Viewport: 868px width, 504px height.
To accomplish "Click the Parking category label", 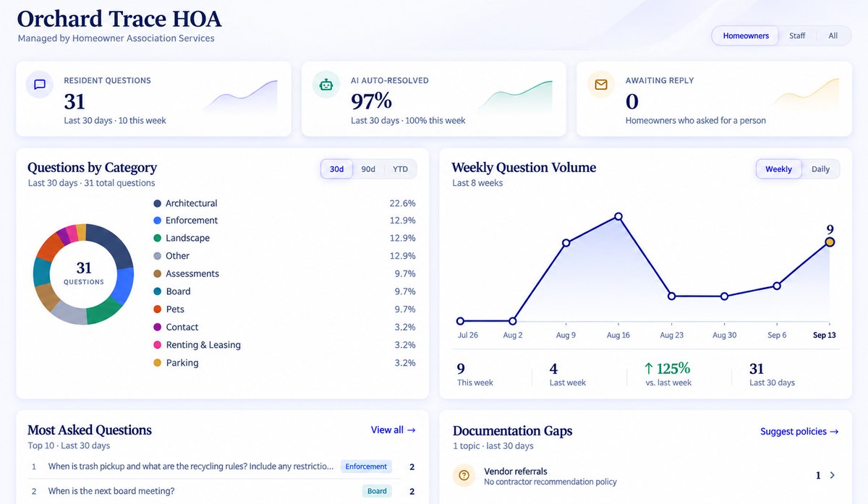I will [x=182, y=363].
